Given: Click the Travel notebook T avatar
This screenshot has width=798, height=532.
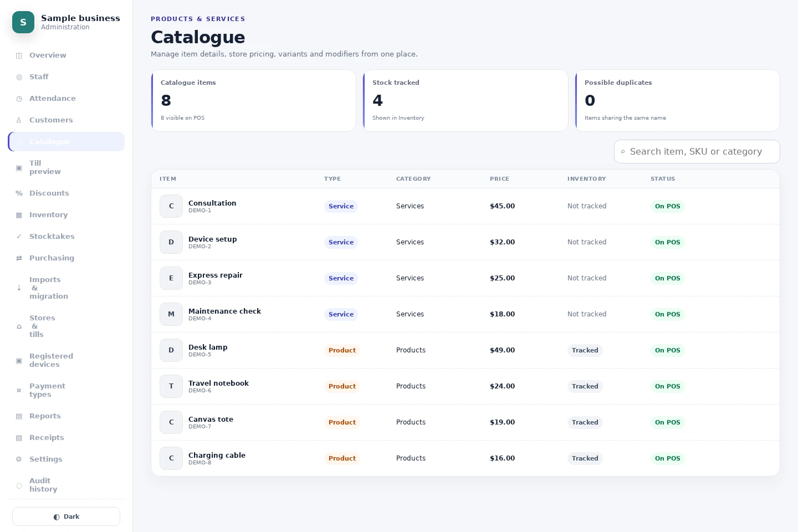Looking at the screenshot, I should [x=171, y=386].
